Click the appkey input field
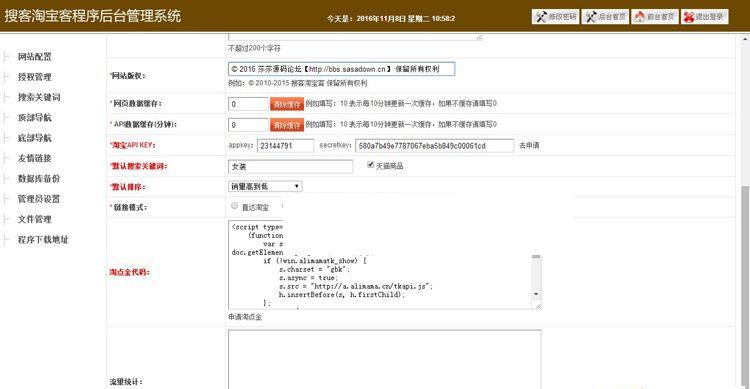This screenshot has height=389, width=750. pyautogui.click(x=286, y=145)
